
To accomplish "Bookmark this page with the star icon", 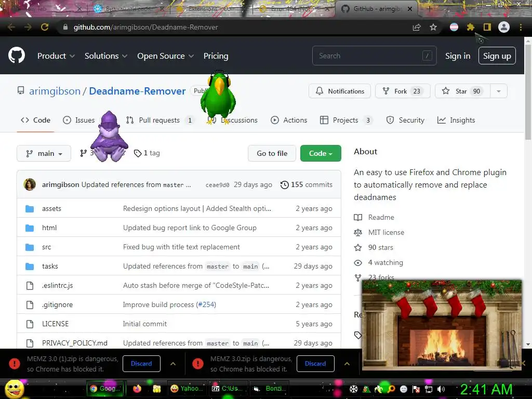I will [433, 27].
